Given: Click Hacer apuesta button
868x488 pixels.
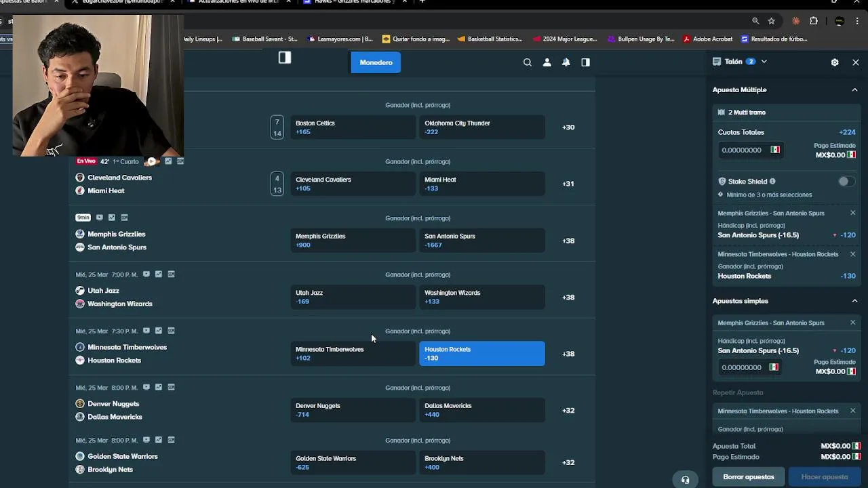Looking at the screenshot, I should (x=825, y=476).
